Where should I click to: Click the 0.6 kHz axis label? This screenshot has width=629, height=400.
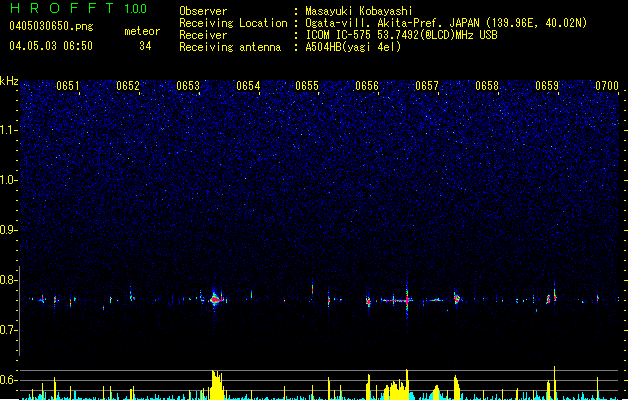[x=9, y=380]
